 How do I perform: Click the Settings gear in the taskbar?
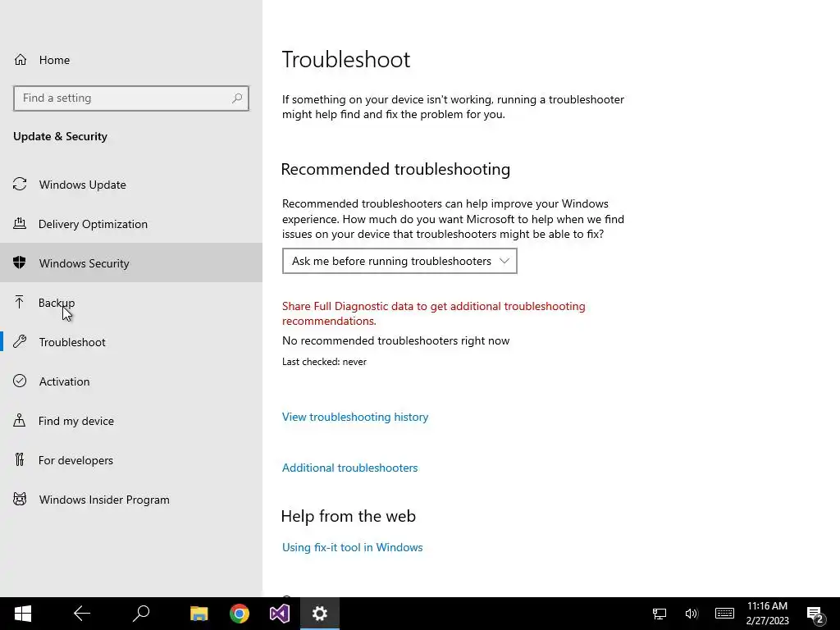(x=320, y=614)
